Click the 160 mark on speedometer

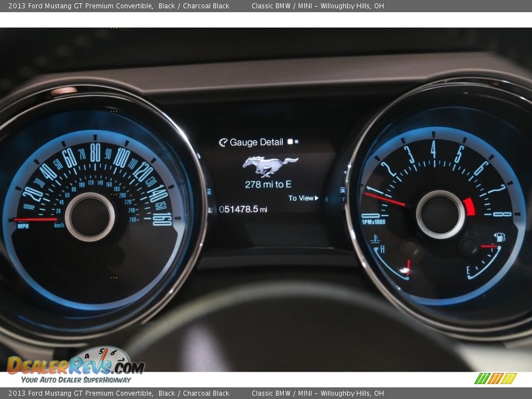pos(162,219)
